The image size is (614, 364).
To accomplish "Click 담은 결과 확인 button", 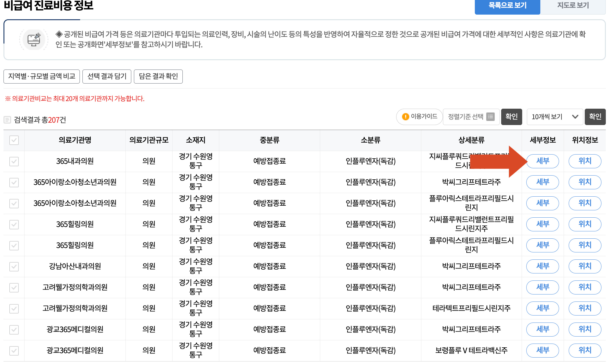I will [158, 77].
